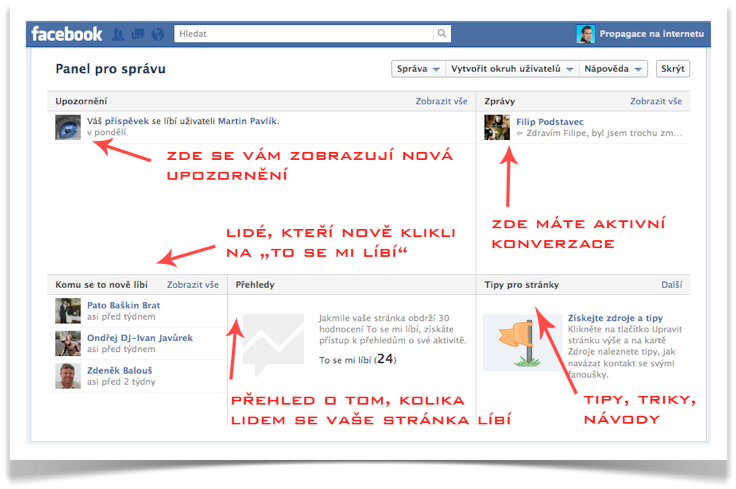Open Martin Pavlík profile link
The image size is (736, 489).
pyautogui.click(x=247, y=121)
